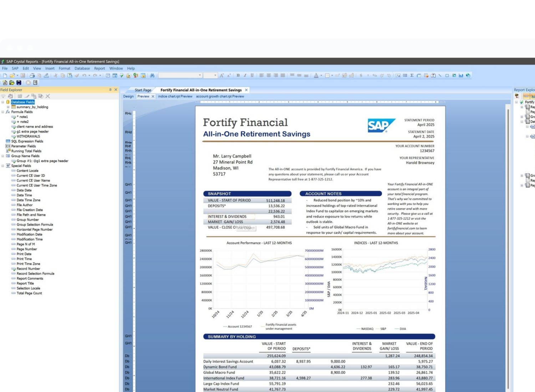Collapse the Formula Fields tree node
Image resolution: width=535 pixels, height=392 pixels.
click(x=3, y=112)
